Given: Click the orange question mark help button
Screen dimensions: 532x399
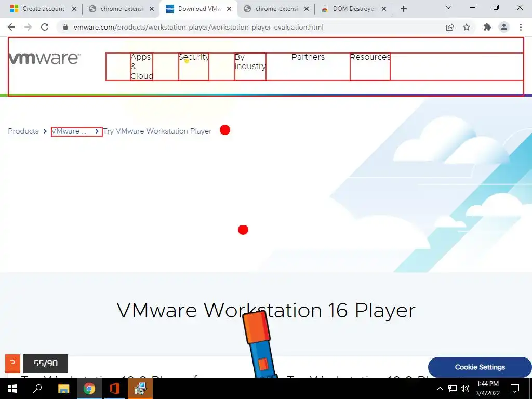Looking at the screenshot, I should pos(12,363).
